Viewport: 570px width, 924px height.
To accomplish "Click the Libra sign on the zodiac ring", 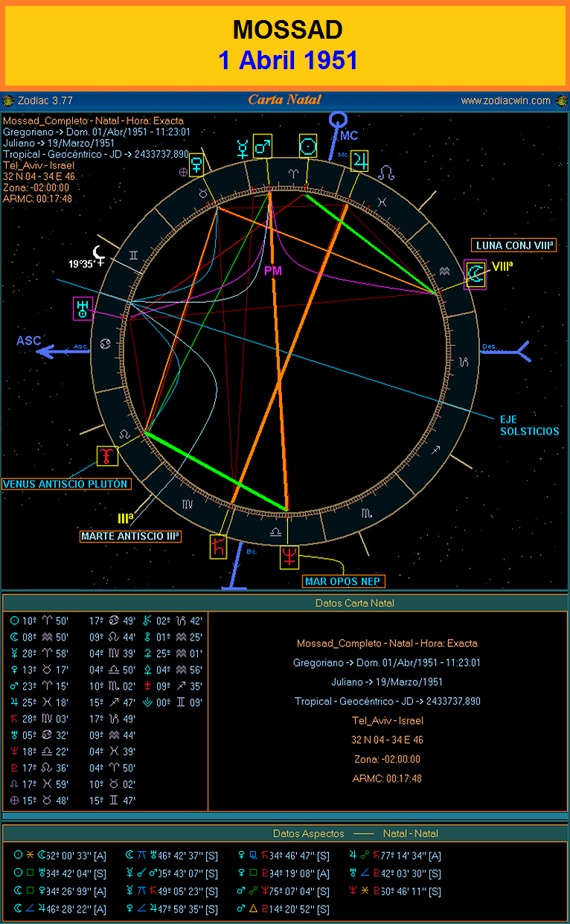I will click(x=275, y=533).
